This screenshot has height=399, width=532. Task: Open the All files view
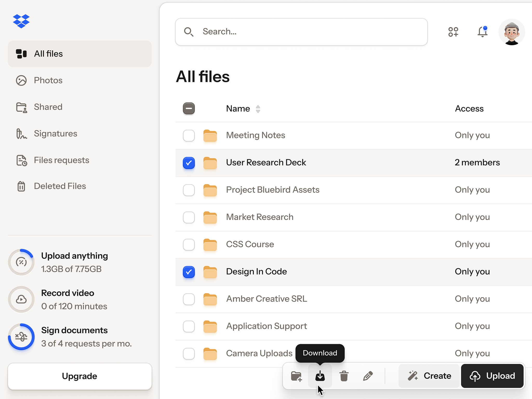click(48, 54)
